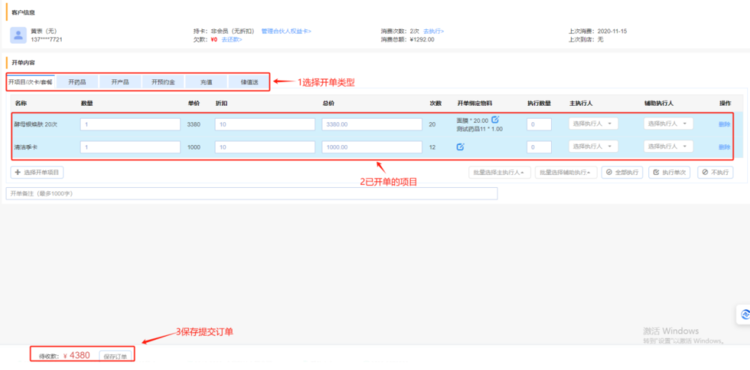Click unit price 3380
Image resolution: width=750 pixels, height=370 pixels.
click(194, 124)
